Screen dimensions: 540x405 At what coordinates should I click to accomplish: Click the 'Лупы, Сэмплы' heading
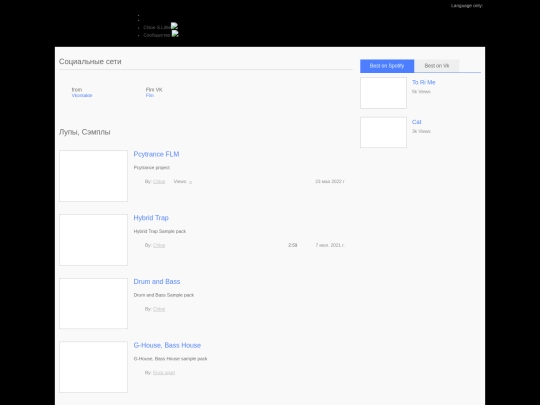(85, 132)
